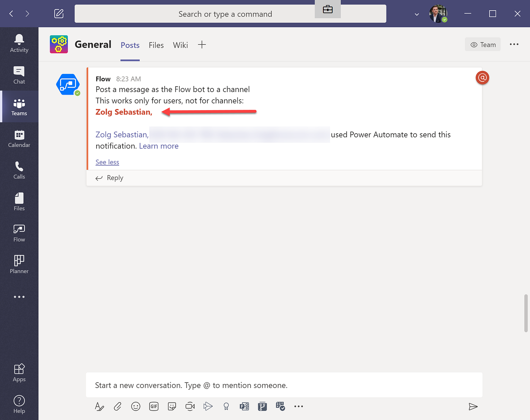
Task: Open the New chat compose icon
Action: pyautogui.click(x=59, y=13)
